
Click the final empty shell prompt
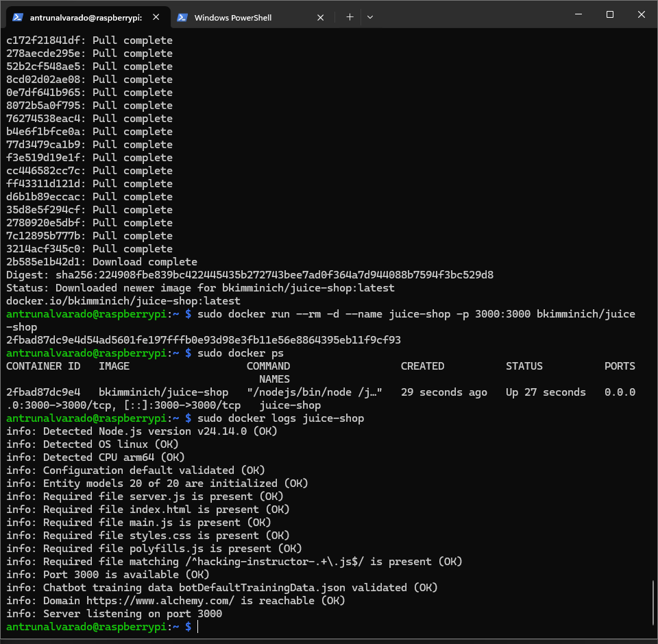pos(102,626)
